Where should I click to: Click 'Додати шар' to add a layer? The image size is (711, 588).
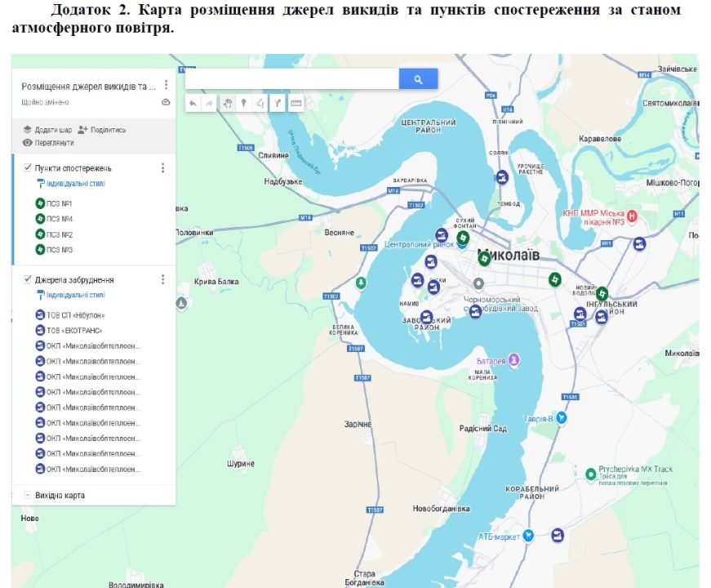point(47,130)
